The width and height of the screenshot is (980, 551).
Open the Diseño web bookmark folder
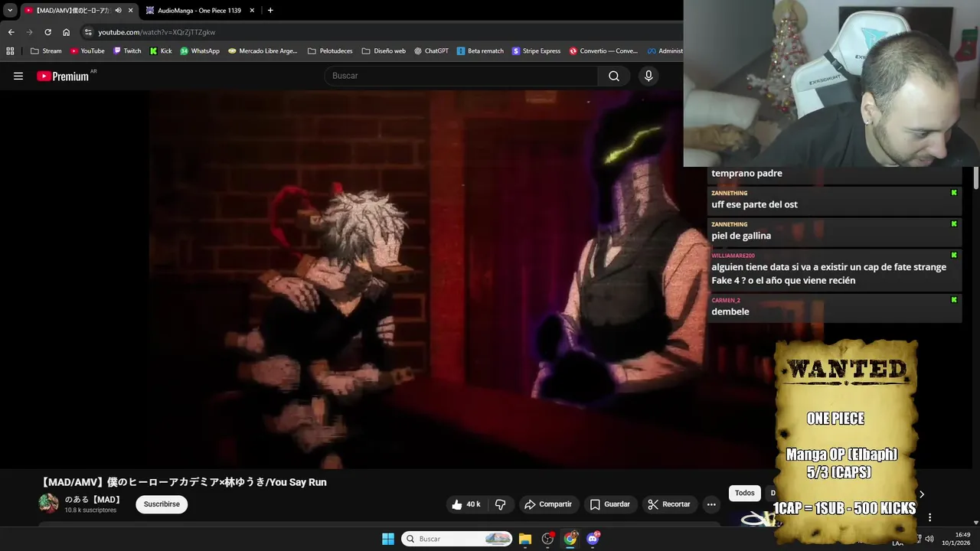point(384,51)
